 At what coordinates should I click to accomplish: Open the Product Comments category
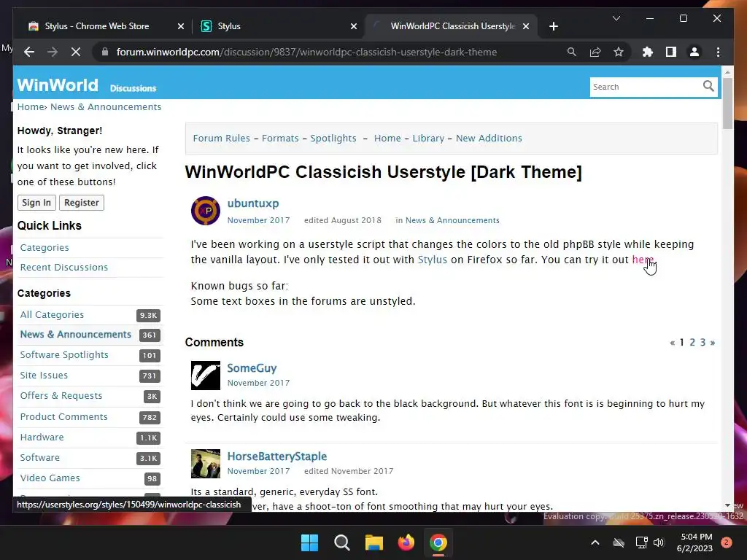pyautogui.click(x=64, y=416)
